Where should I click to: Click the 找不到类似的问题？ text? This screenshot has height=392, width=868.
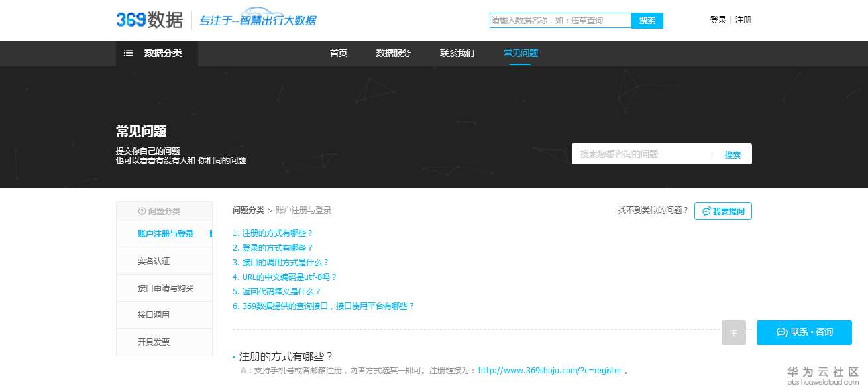[x=653, y=210]
